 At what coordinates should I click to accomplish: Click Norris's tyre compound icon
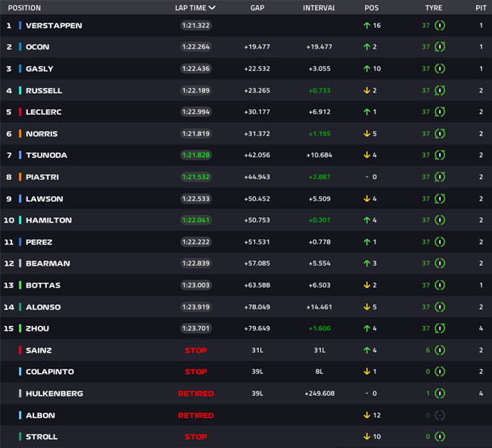coord(440,134)
